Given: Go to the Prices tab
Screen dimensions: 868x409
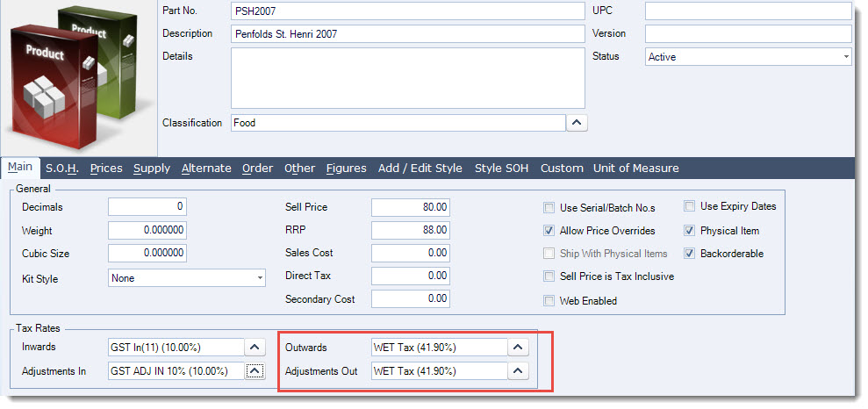Looking at the screenshot, I should 106,169.
